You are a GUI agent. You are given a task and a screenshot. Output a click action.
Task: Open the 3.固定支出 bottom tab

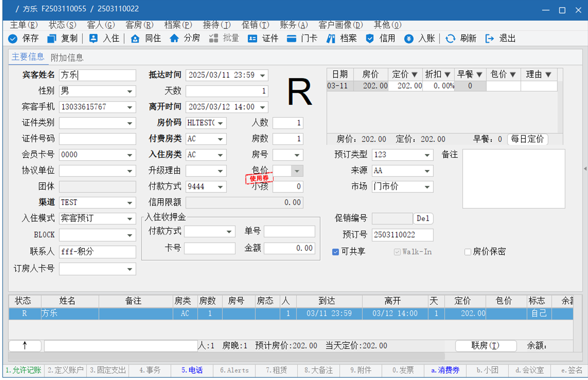click(x=108, y=370)
